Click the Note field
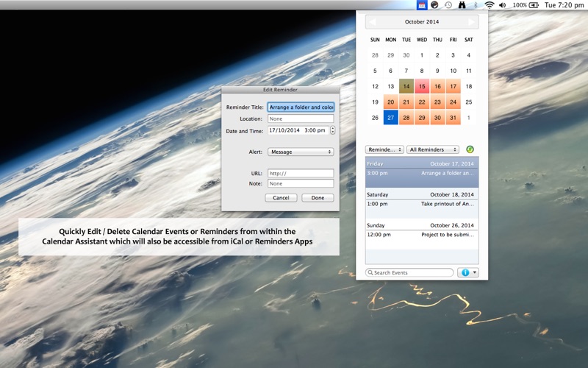The image size is (588, 368). click(x=301, y=183)
